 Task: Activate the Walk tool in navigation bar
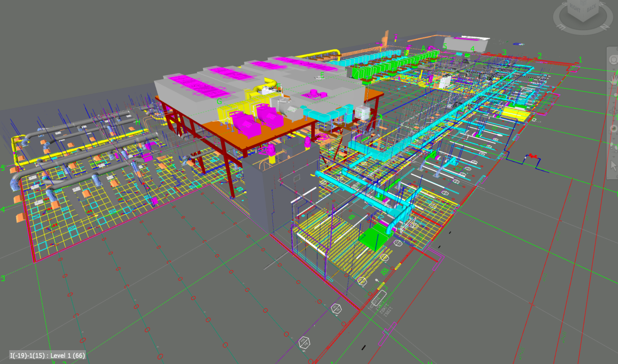pyautogui.click(x=613, y=146)
